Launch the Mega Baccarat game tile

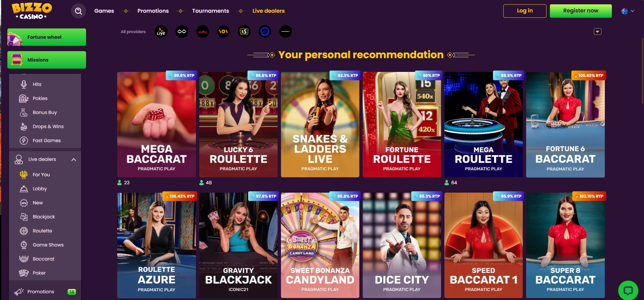pos(156,124)
